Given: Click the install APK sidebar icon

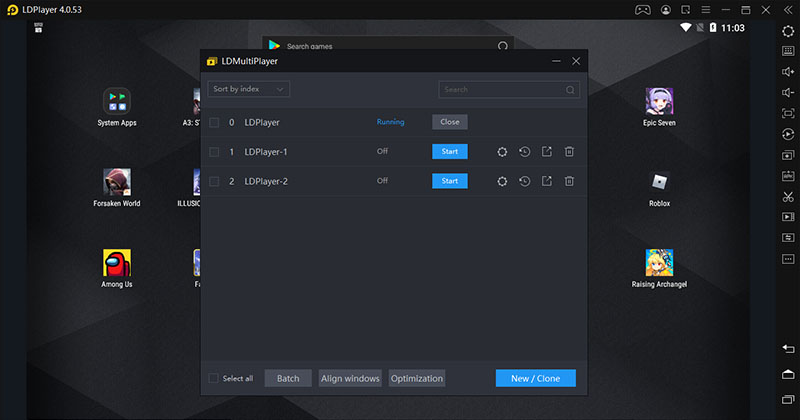Looking at the screenshot, I should (788, 176).
